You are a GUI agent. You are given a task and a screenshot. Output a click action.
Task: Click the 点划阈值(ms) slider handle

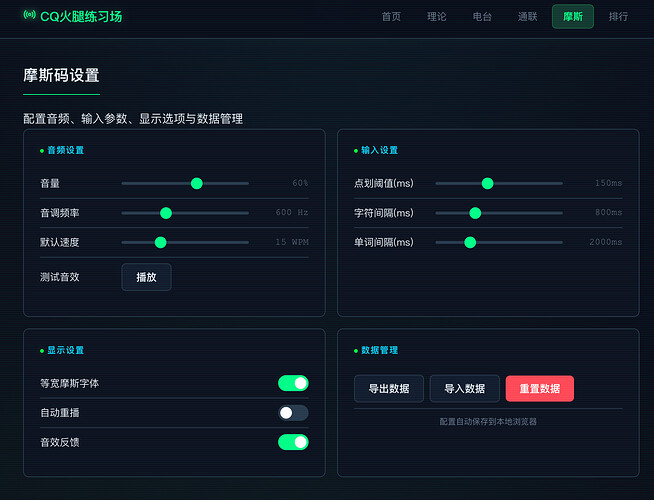pyautogui.click(x=487, y=183)
